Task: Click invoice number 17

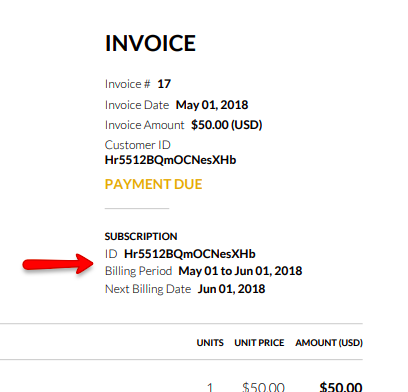Action: click(x=164, y=84)
